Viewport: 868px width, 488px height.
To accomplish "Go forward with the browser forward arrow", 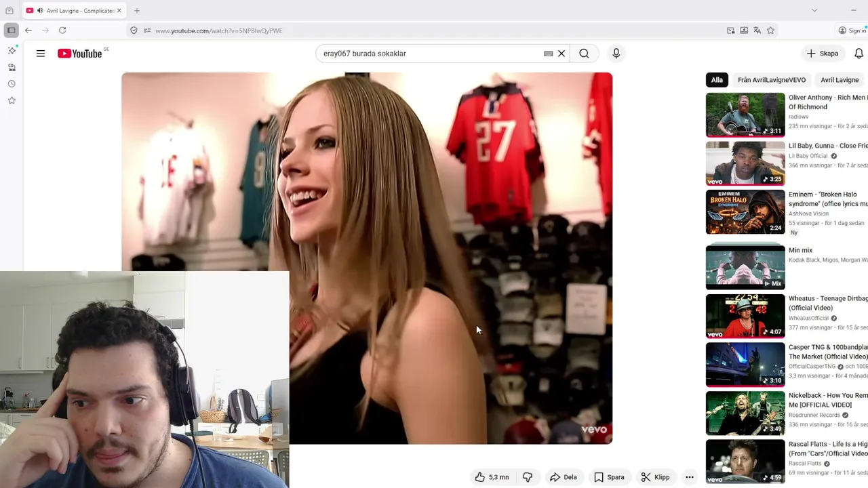I will [45, 30].
